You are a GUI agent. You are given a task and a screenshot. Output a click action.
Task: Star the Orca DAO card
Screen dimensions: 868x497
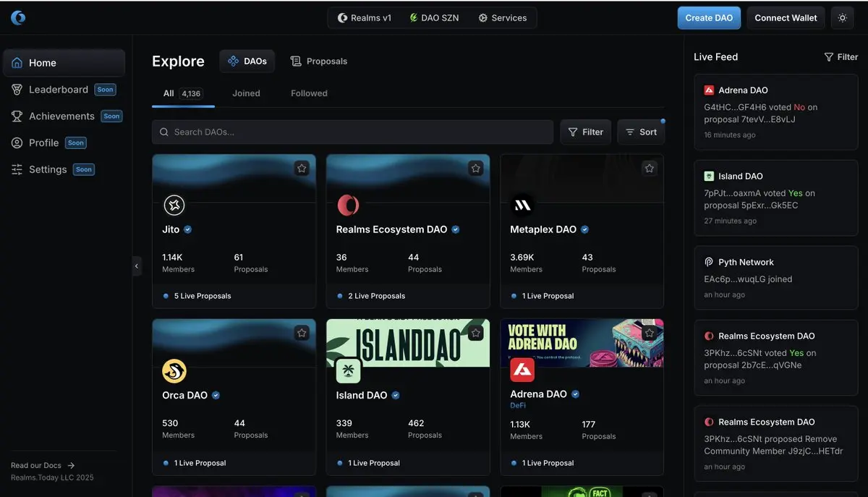(x=302, y=333)
